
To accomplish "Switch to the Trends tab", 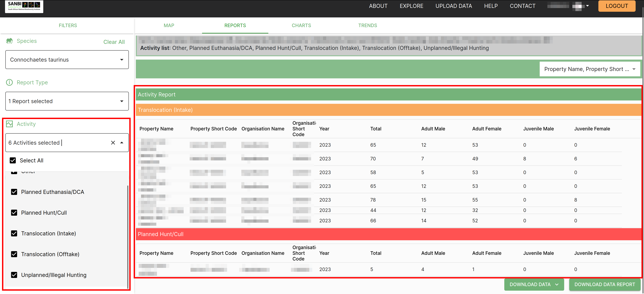I will (367, 25).
